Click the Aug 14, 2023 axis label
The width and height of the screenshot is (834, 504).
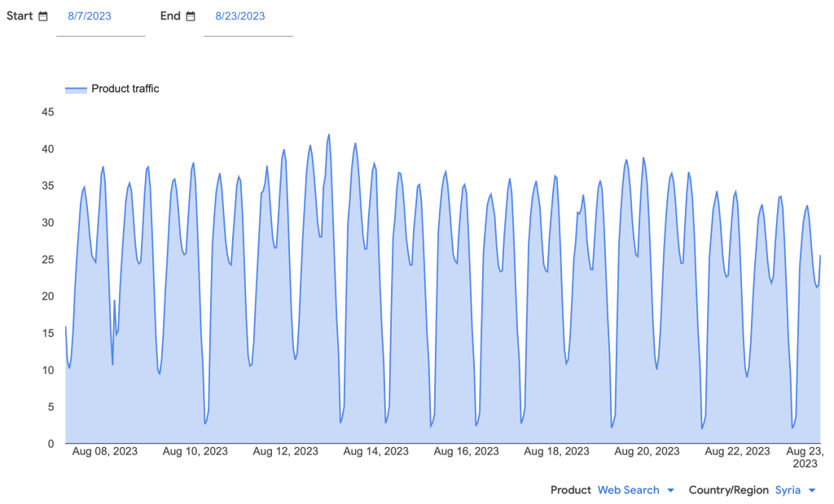(x=376, y=451)
